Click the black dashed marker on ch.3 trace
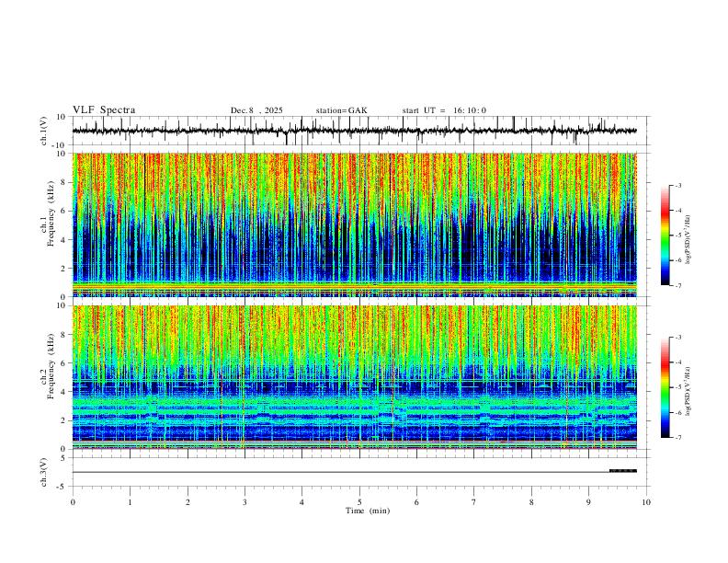 623,471
